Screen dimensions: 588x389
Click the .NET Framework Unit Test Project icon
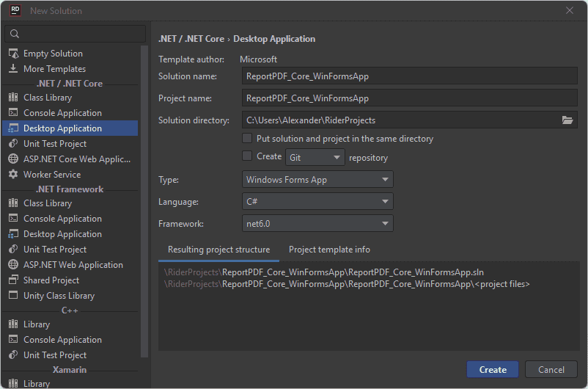click(x=13, y=250)
